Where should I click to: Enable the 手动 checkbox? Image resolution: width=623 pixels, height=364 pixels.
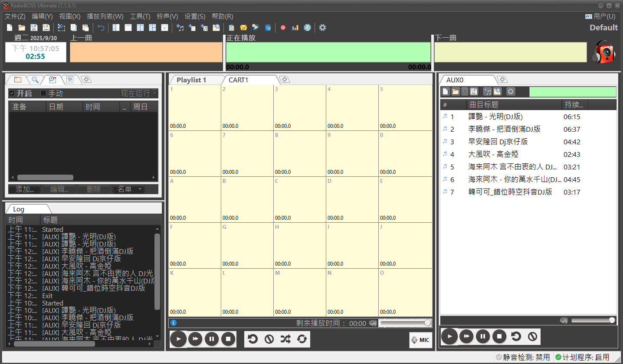43,94
